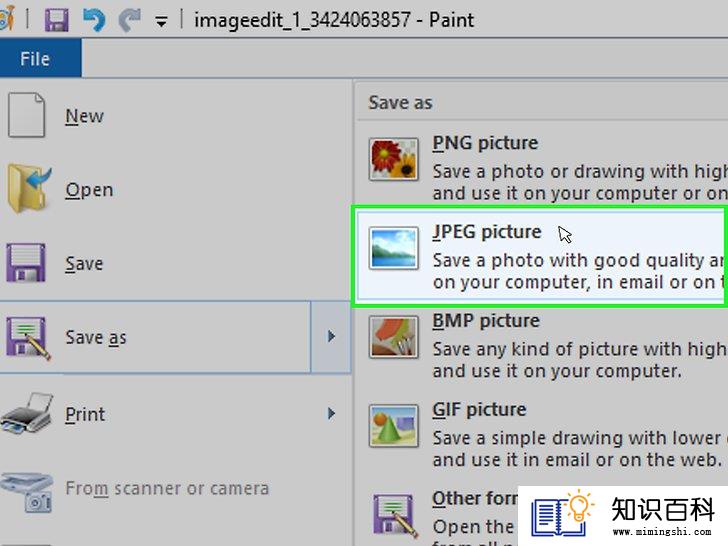The height and width of the screenshot is (546, 728).
Task: Choose JPEG picture save format
Action: point(541,257)
